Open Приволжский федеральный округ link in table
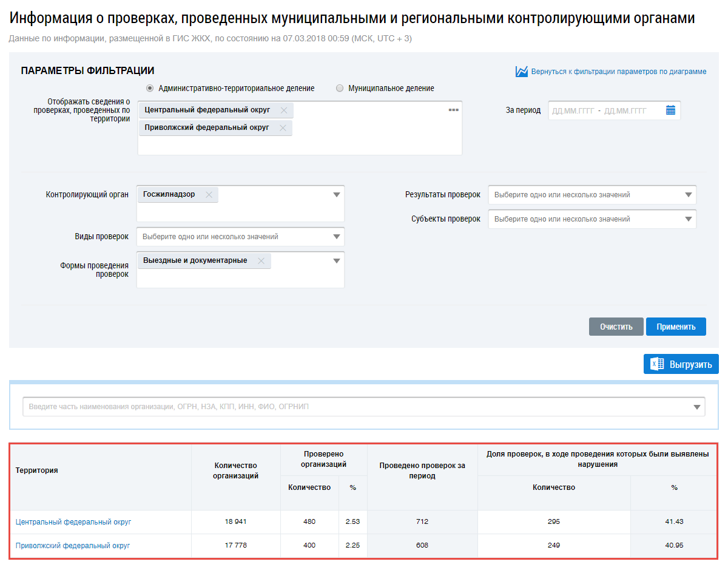 tap(73, 545)
